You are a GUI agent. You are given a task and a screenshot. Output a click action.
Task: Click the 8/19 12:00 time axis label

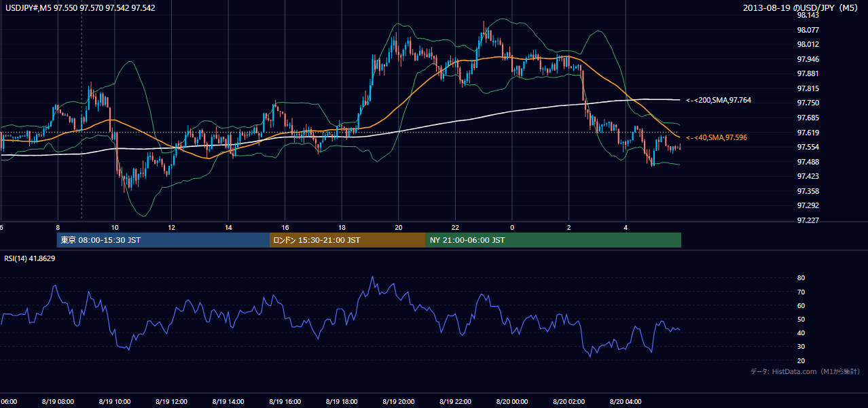(x=171, y=402)
